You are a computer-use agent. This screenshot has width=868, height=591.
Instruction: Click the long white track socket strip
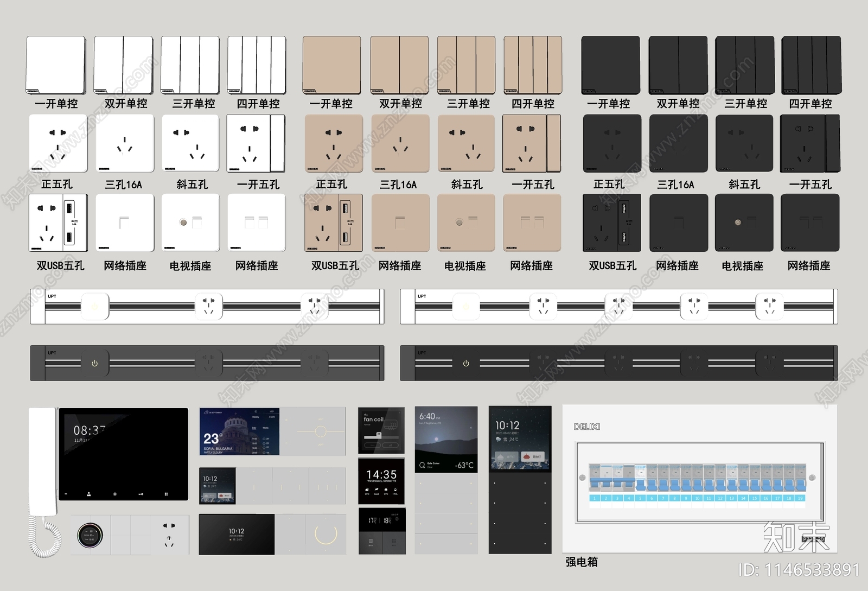619,307
